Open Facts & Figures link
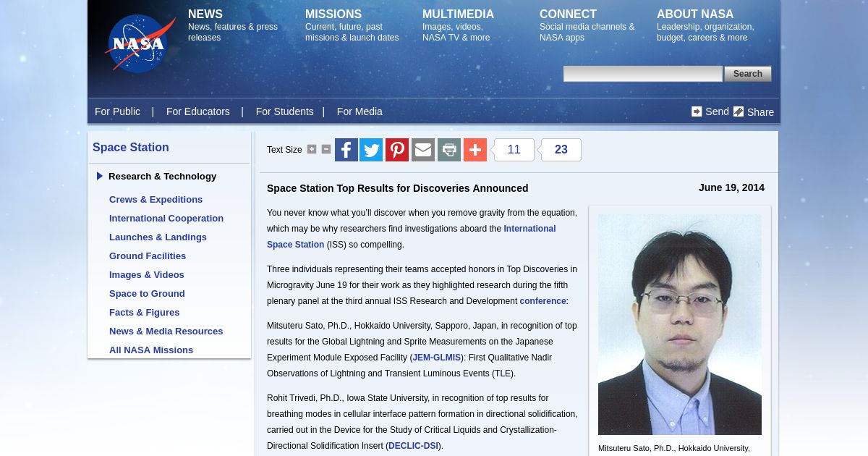Screen dimensions: 868x456 tap(145, 312)
